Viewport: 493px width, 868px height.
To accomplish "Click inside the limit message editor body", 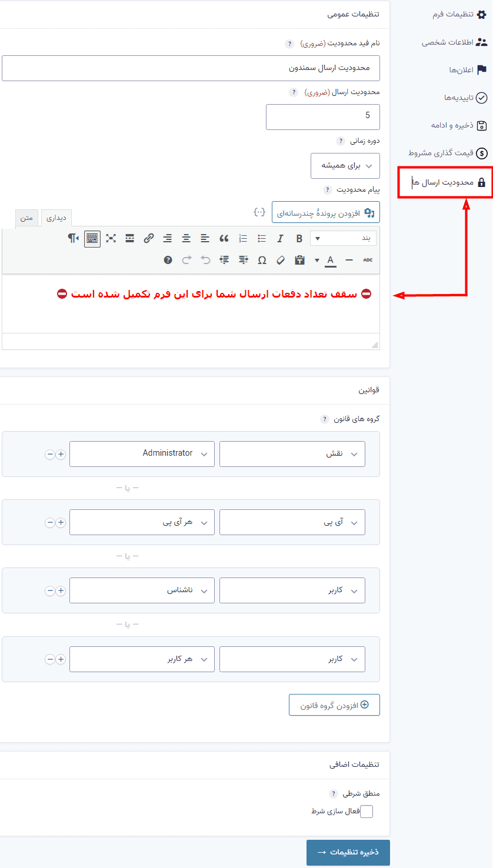I will 191,304.
